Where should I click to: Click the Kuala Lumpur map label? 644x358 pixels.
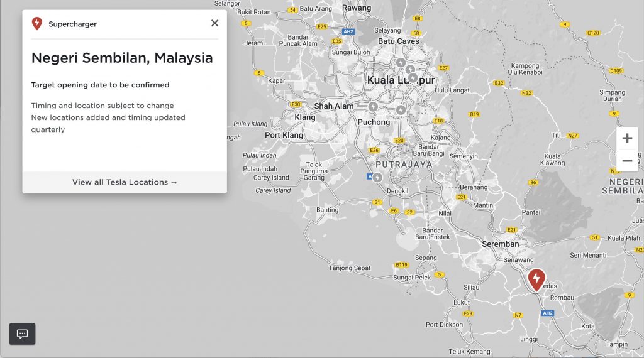click(401, 80)
